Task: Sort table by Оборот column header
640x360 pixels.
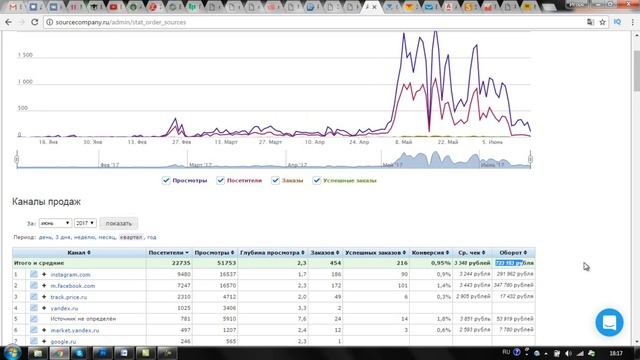Action: [513, 253]
